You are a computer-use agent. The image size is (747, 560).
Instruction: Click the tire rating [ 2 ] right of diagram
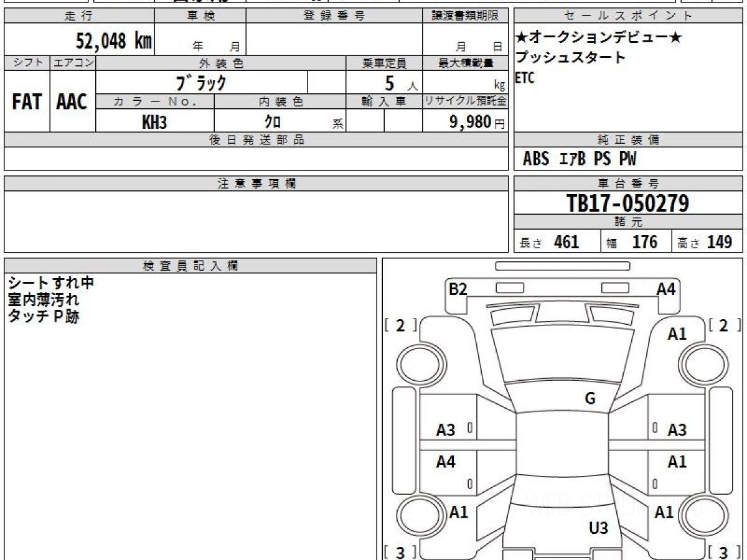(x=725, y=325)
